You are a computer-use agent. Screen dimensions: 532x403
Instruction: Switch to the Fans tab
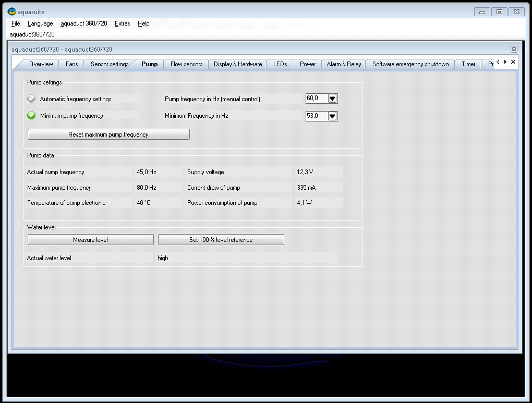coord(72,64)
